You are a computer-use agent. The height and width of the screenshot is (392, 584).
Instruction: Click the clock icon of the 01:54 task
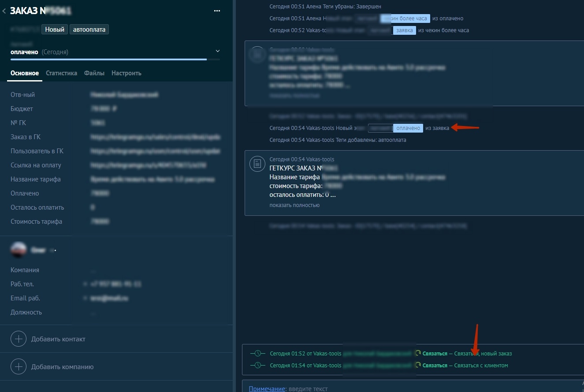257,365
